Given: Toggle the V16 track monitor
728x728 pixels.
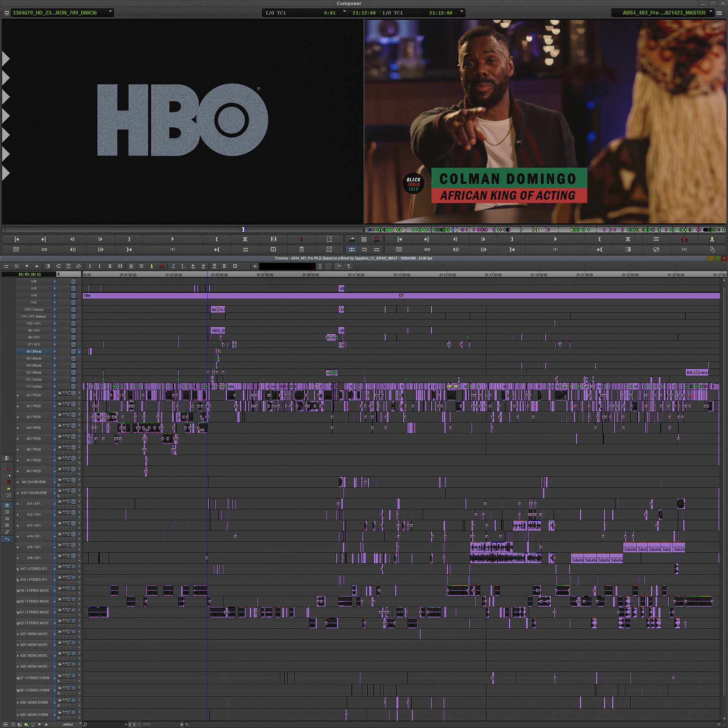Looking at the screenshot, I should click(x=74, y=281).
